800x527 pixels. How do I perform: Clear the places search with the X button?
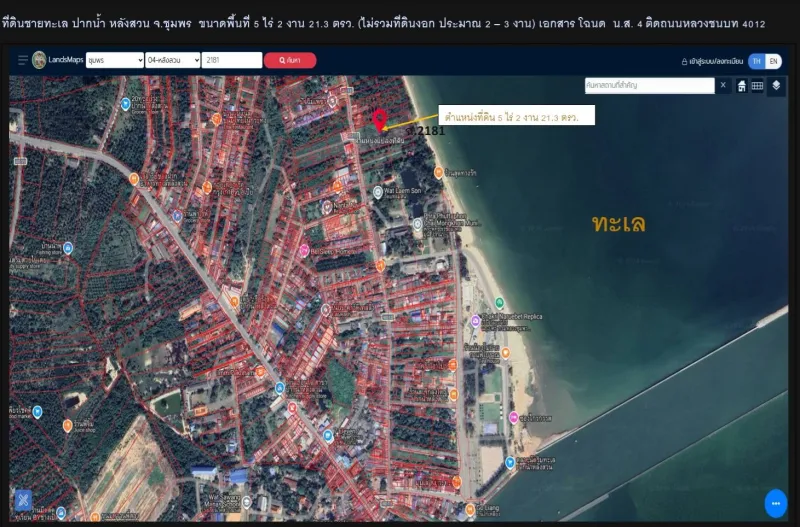pos(723,85)
